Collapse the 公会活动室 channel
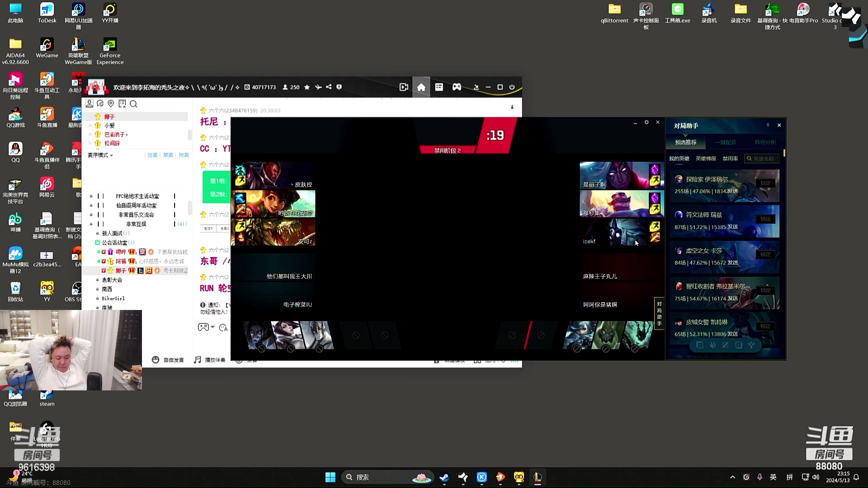 pyautogui.click(x=114, y=243)
